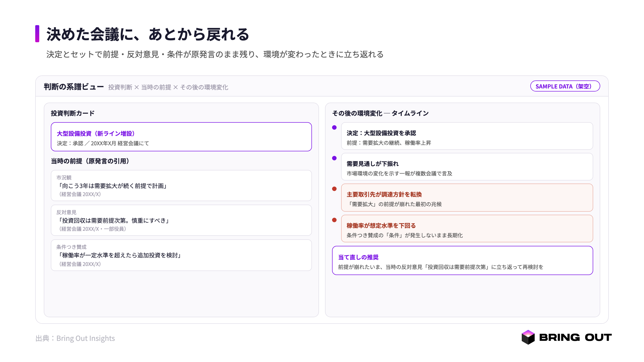The height and width of the screenshot is (362, 644).
Task: Click the その後の環境変化 ― タイムライン heading
Action: pyautogui.click(x=380, y=113)
